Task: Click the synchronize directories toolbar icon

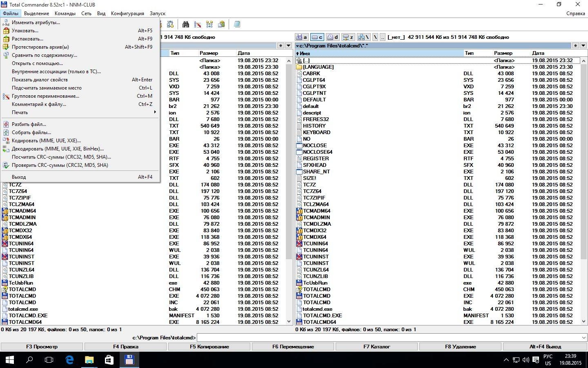Action: 209,25
